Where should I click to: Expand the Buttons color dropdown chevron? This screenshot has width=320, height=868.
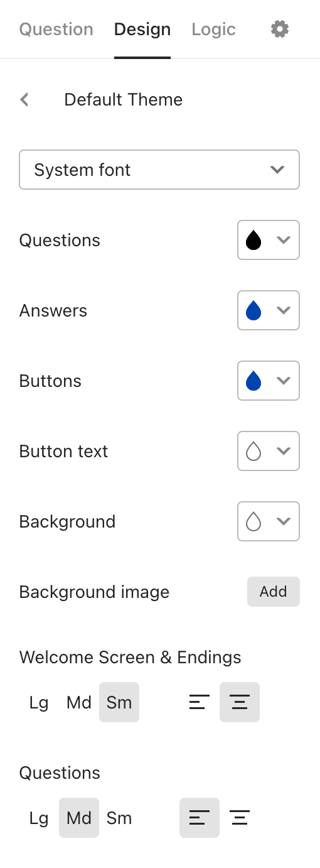[x=284, y=381]
